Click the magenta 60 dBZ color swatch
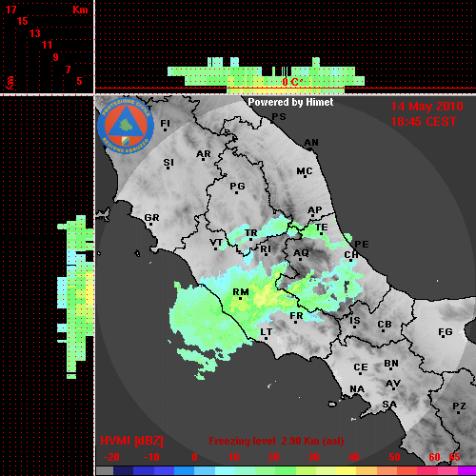476x476 pixels. [427, 470]
